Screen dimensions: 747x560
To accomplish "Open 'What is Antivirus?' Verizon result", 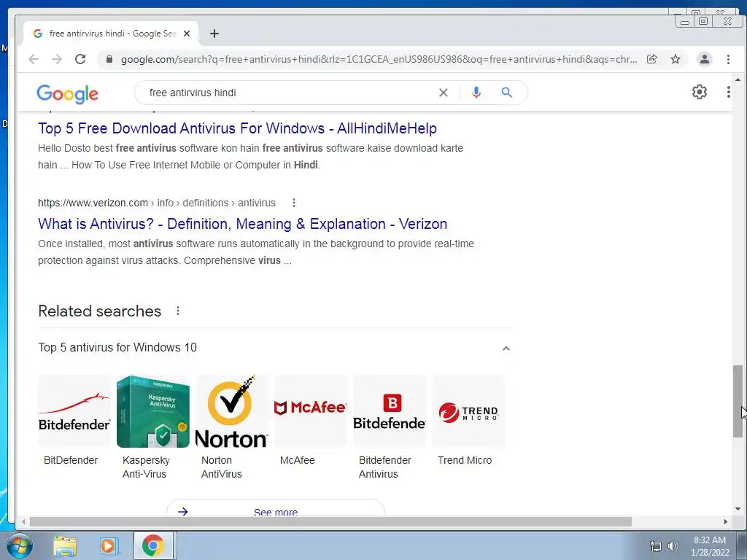I will [242, 224].
